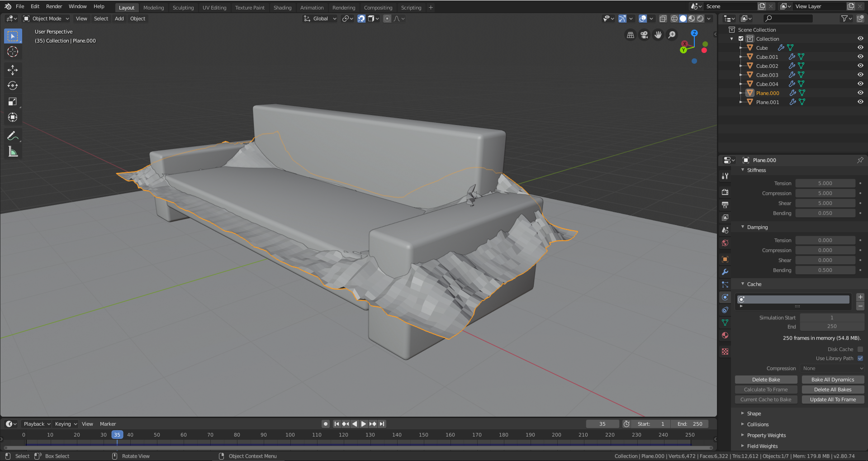Open the Sculpting workspace tab
Viewport: 868px width, 461px height.
[x=183, y=8]
